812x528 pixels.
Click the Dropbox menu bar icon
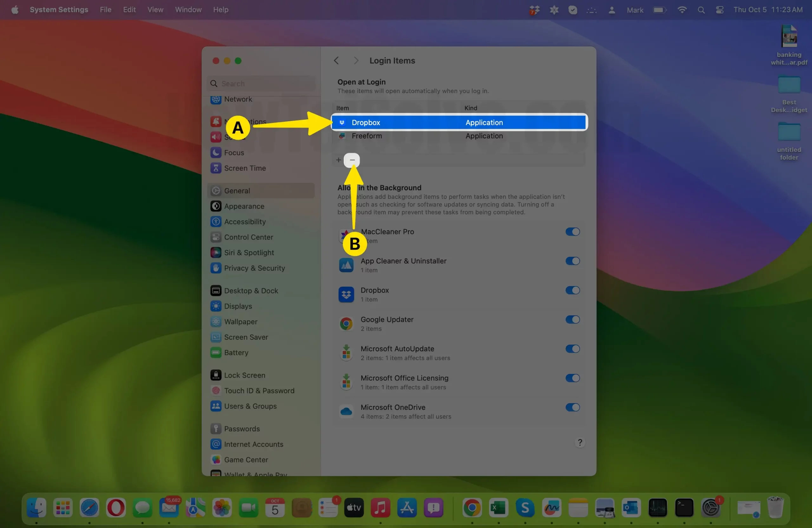pos(534,10)
